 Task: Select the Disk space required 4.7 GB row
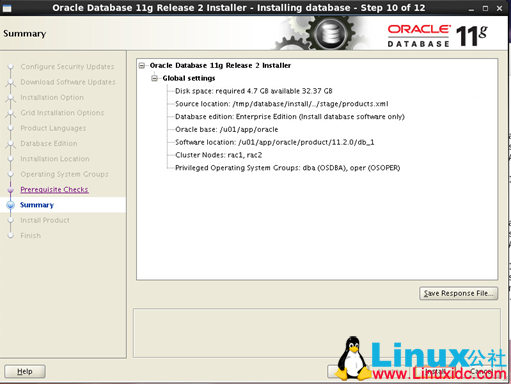tap(254, 91)
